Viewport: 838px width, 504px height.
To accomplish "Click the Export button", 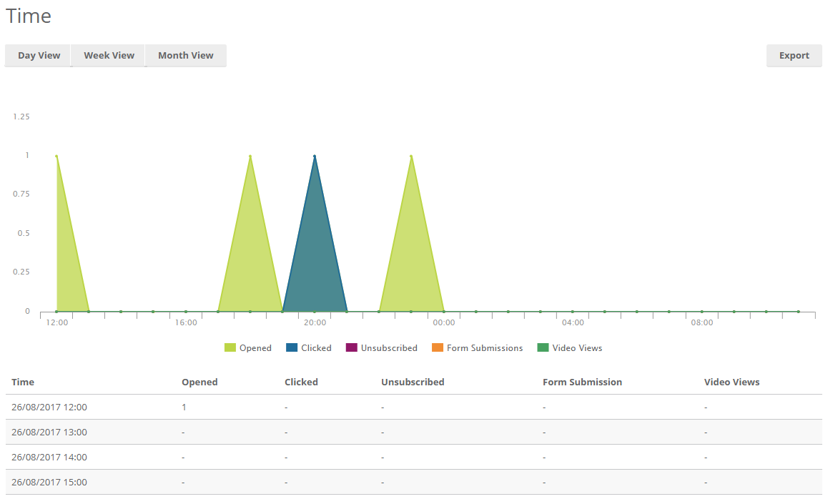I will [x=794, y=56].
